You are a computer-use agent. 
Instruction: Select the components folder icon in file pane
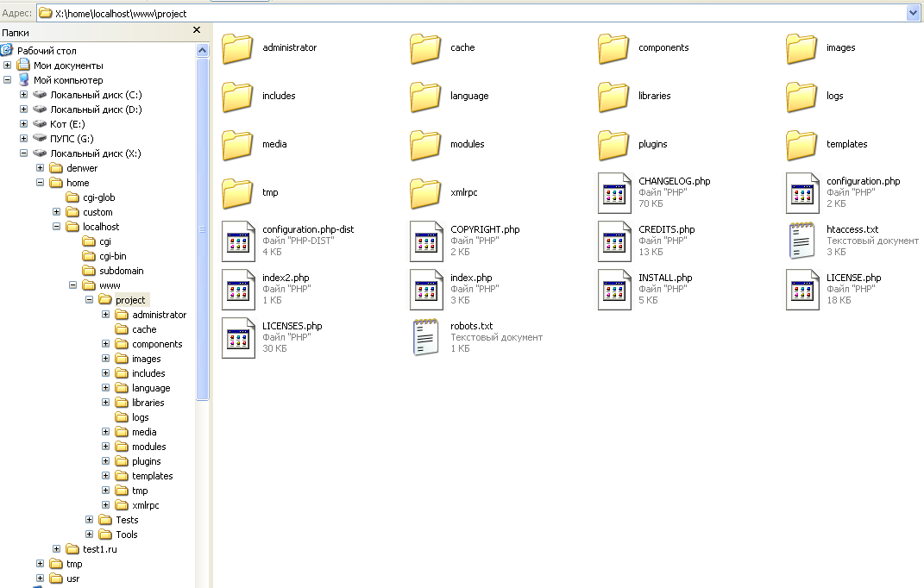613,47
